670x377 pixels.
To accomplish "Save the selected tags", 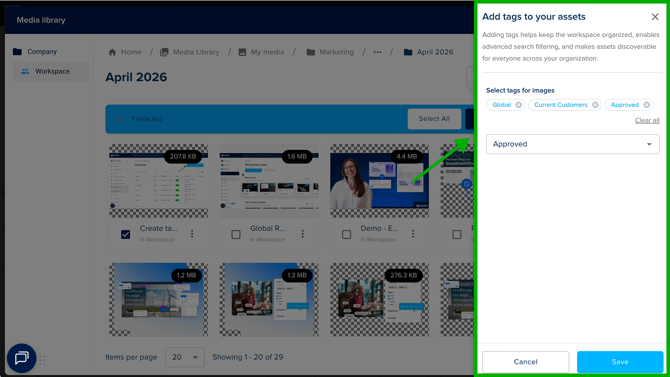I will click(620, 362).
